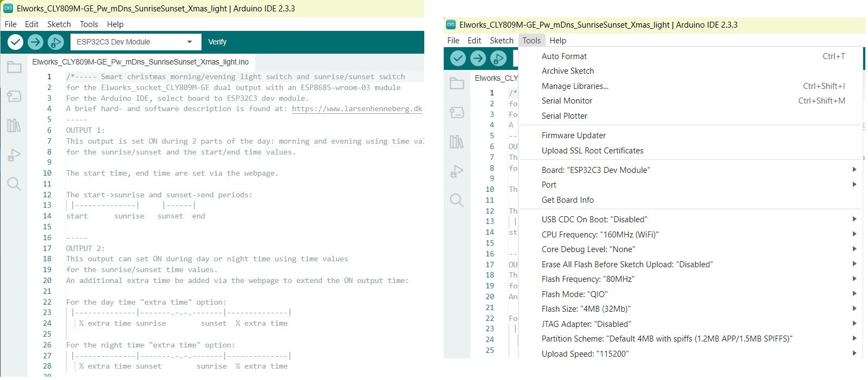Screen dimensions: 868x380
Task: Open Serial Monitor from Tools menu
Action: click(690, 101)
